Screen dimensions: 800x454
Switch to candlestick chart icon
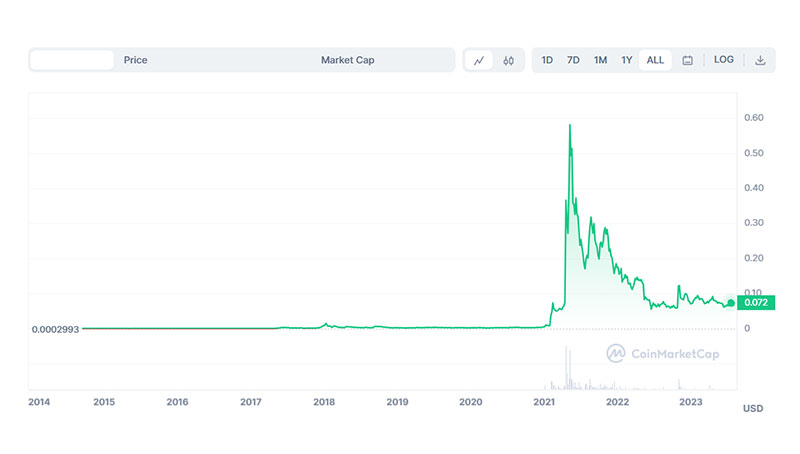[x=508, y=60]
